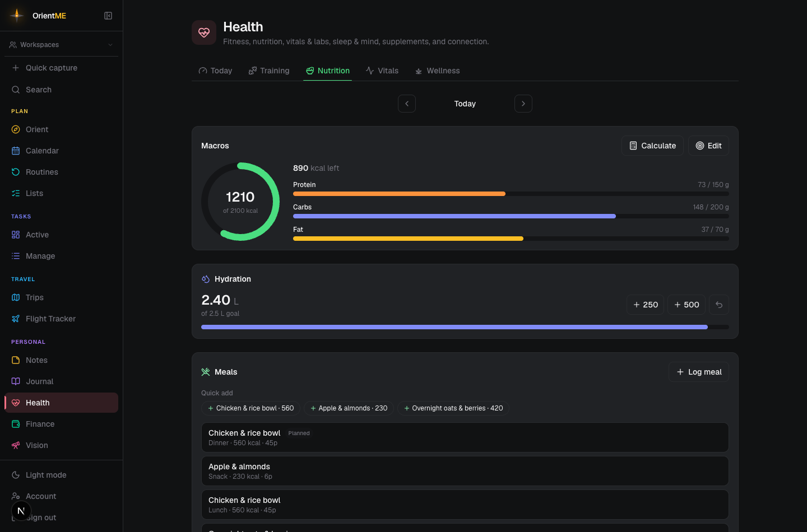This screenshot has width=807, height=532.
Task: Click the Quick capture plus icon
Action: pos(16,68)
